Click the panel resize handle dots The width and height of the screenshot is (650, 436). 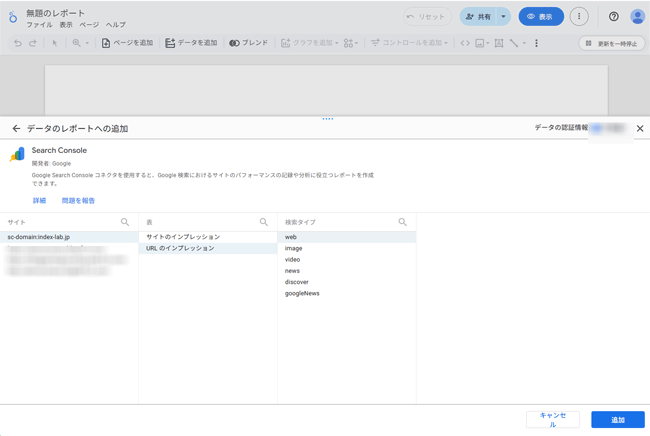click(327, 119)
